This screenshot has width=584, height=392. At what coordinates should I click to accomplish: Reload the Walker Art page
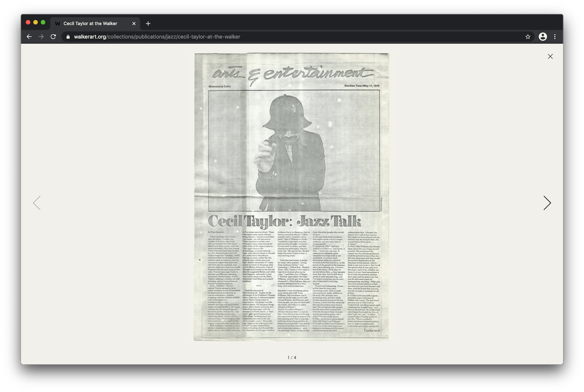pos(53,36)
